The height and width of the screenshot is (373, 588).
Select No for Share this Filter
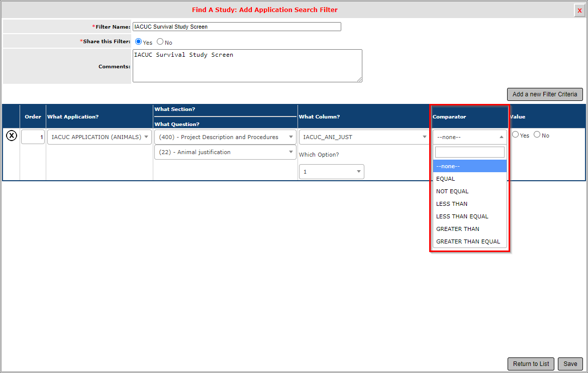point(160,42)
